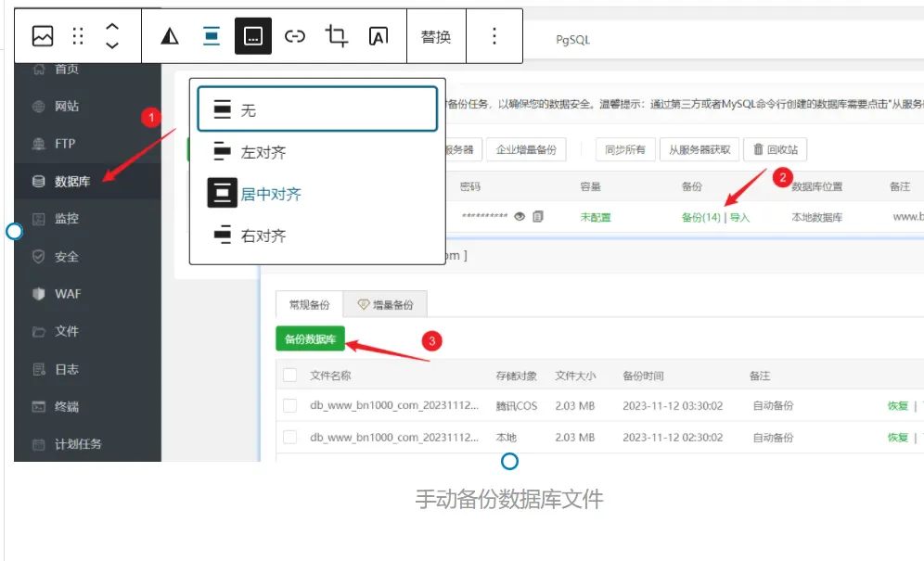Toggle the alignment dropdown button
The width and height of the screenshot is (924, 561).
point(211,36)
